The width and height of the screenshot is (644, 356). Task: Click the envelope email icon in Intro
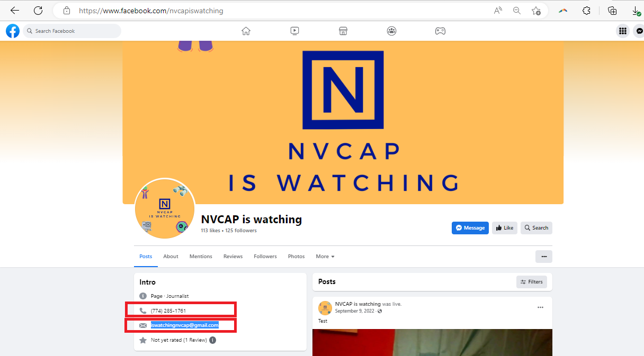143,325
